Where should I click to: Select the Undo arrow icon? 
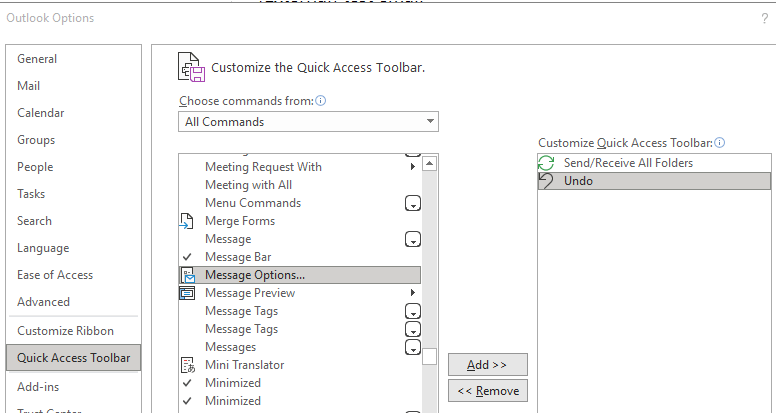pos(546,181)
